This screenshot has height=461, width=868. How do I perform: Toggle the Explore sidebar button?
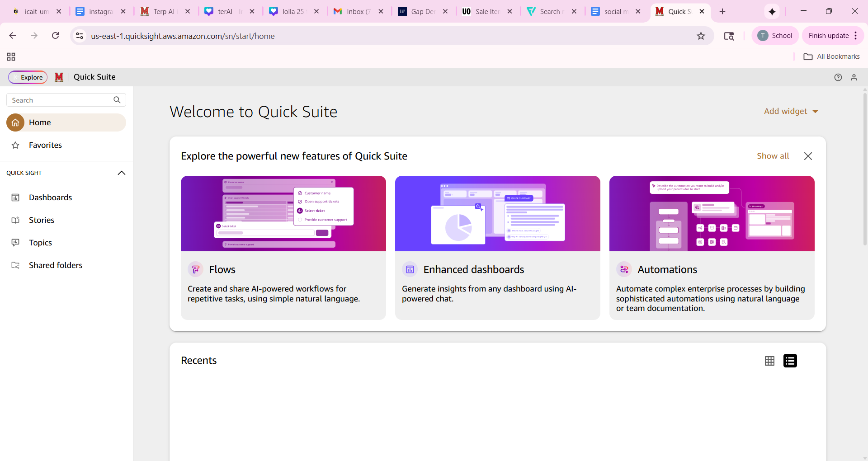tap(28, 77)
